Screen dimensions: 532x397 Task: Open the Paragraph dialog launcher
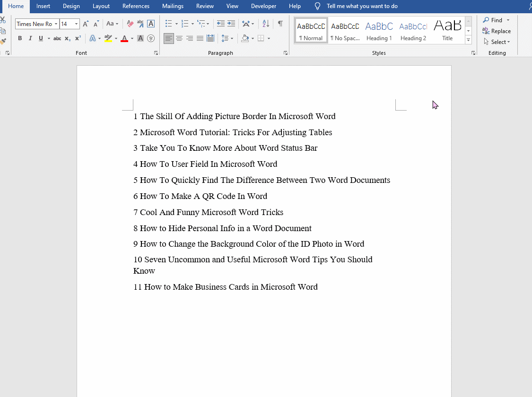286,53
